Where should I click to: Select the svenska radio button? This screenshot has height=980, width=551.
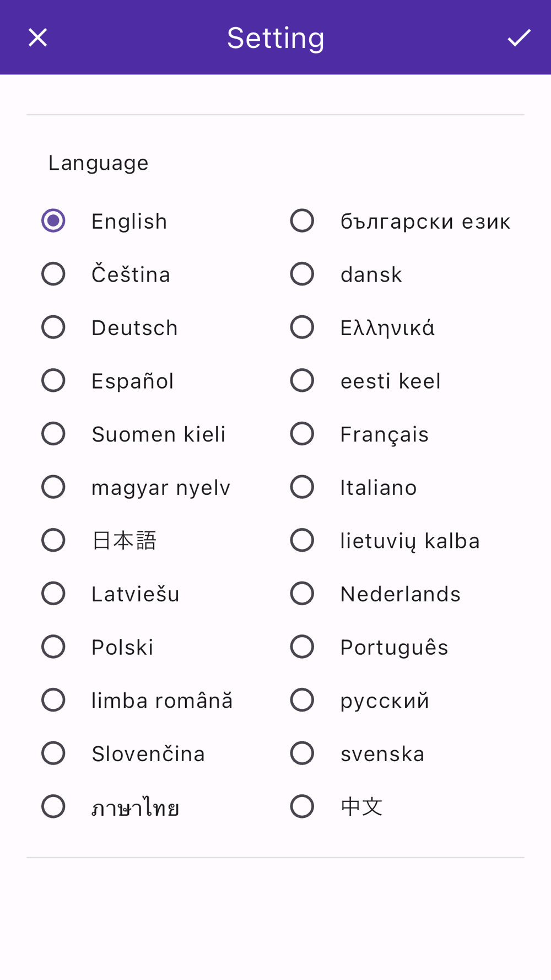point(302,753)
